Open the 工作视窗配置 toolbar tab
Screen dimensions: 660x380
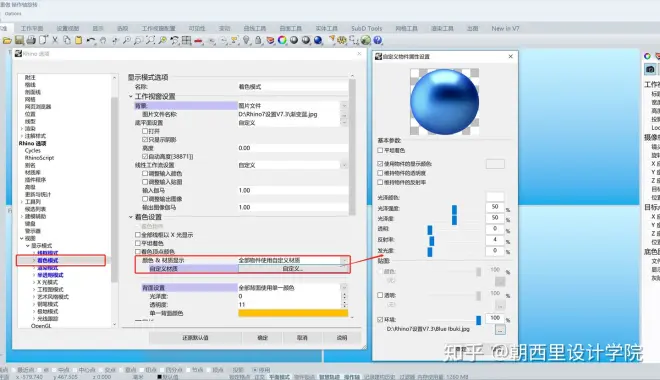click(158, 29)
